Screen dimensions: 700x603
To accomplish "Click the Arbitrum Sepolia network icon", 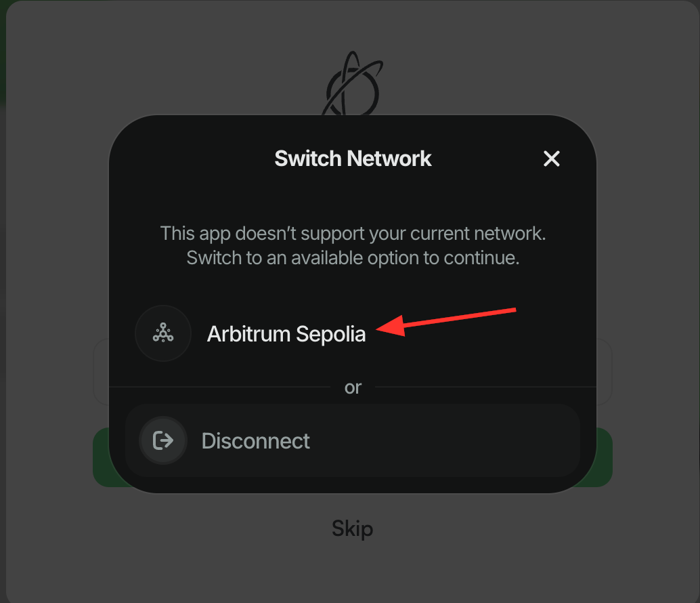I will coord(163,333).
